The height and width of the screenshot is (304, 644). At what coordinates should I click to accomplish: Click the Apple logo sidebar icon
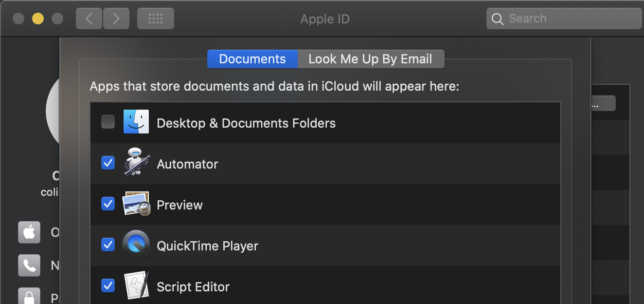pyautogui.click(x=29, y=232)
